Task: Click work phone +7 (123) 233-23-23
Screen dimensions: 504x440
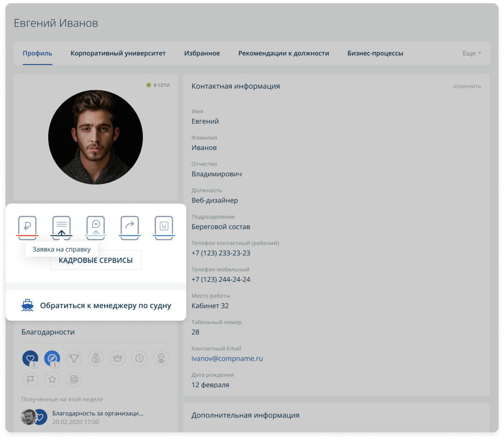Action: coord(221,253)
